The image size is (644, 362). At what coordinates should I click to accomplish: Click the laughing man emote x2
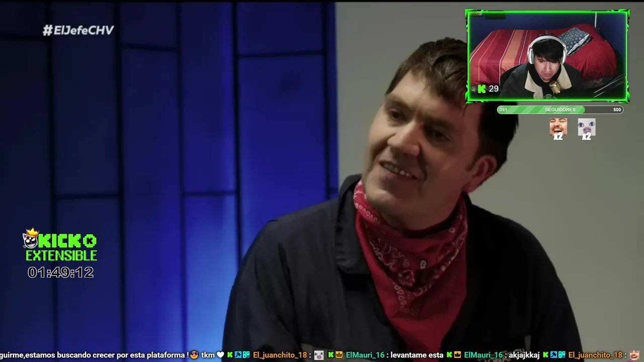[558, 129]
